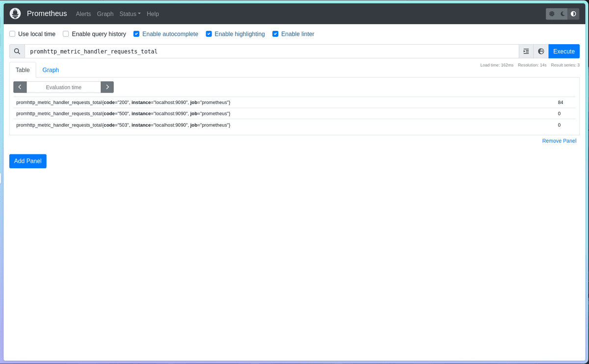Click the Evaluation time field
589x364 pixels.
(x=64, y=87)
